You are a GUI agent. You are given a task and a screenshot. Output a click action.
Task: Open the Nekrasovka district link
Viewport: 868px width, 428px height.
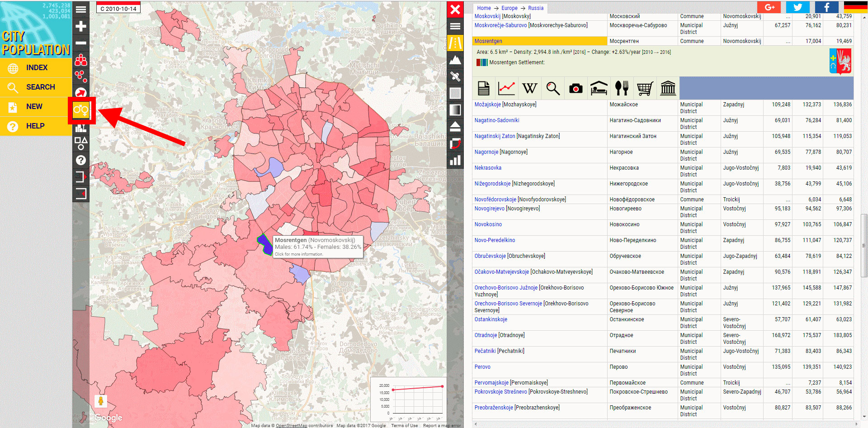(x=488, y=168)
